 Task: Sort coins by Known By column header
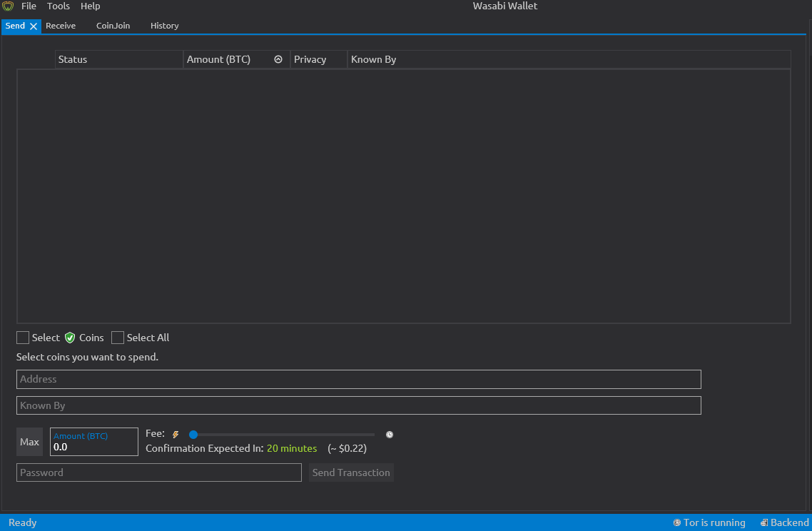coord(569,59)
